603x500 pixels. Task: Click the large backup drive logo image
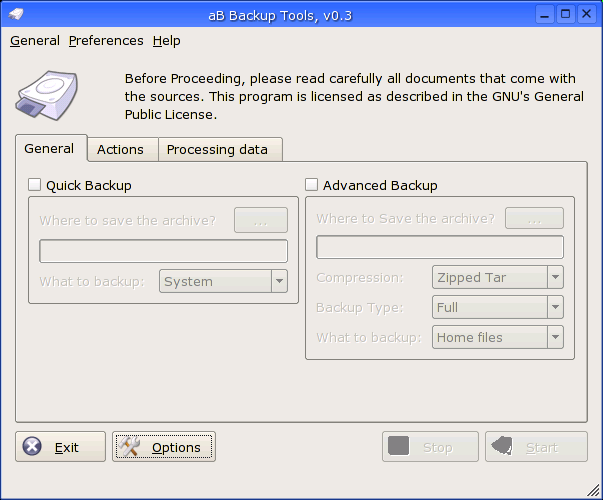point(47,95)
